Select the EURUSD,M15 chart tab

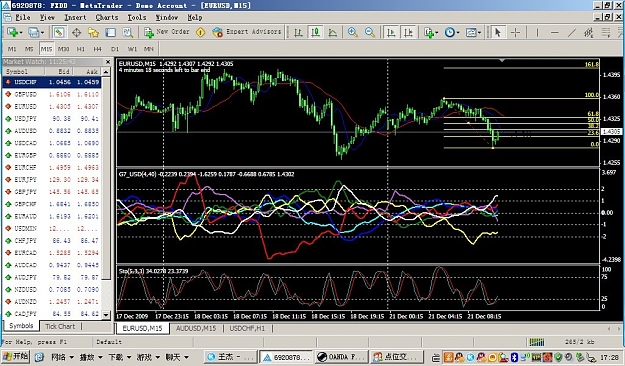[142, 329]
